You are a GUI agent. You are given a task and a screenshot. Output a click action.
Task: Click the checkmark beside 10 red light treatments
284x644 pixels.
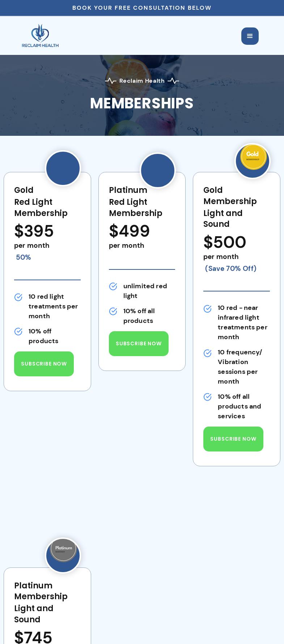18,297
